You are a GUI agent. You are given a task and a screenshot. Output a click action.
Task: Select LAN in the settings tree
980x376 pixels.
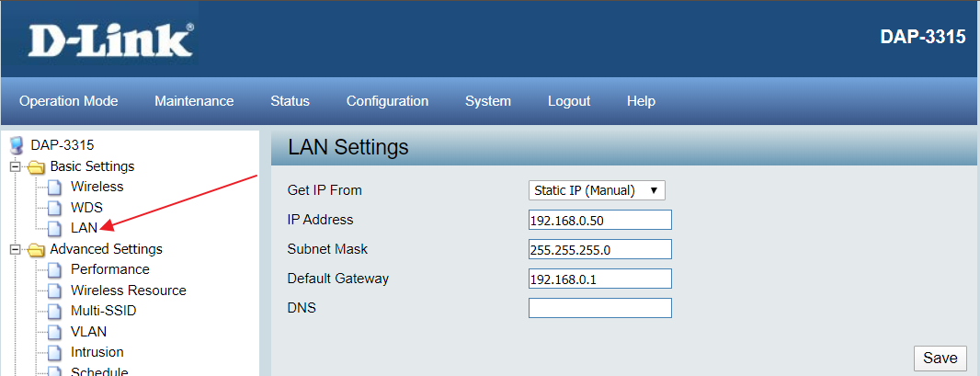coord(84,228)
